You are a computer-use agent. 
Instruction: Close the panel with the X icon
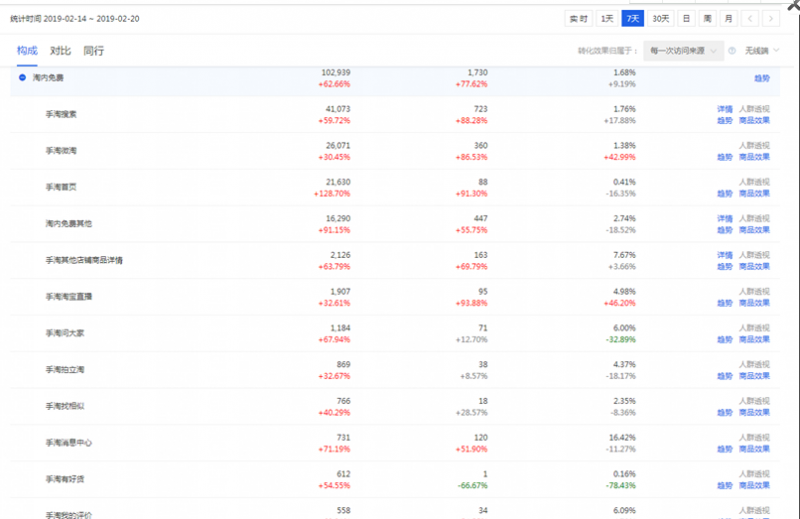point(793,6)
